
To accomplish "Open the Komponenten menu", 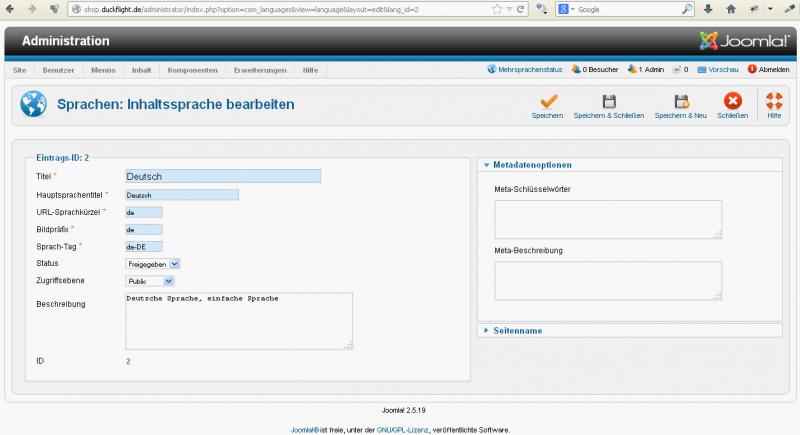I will pyautogui.click(x=193, y=70).
